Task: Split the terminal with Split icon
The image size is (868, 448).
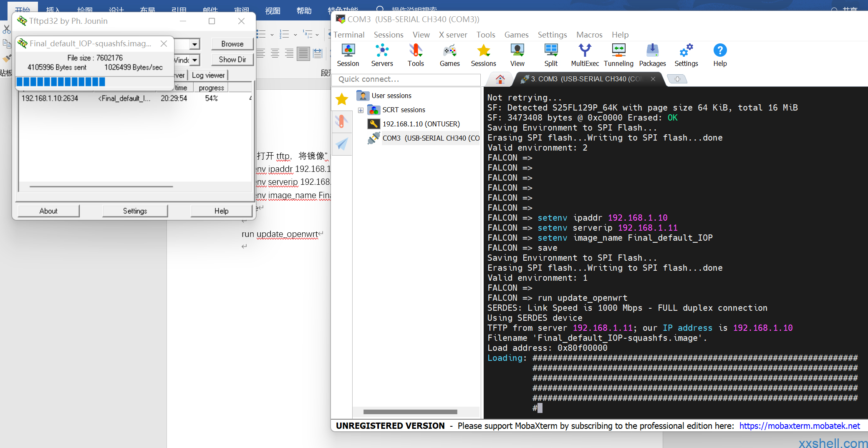Action: (x=551, y=55)
